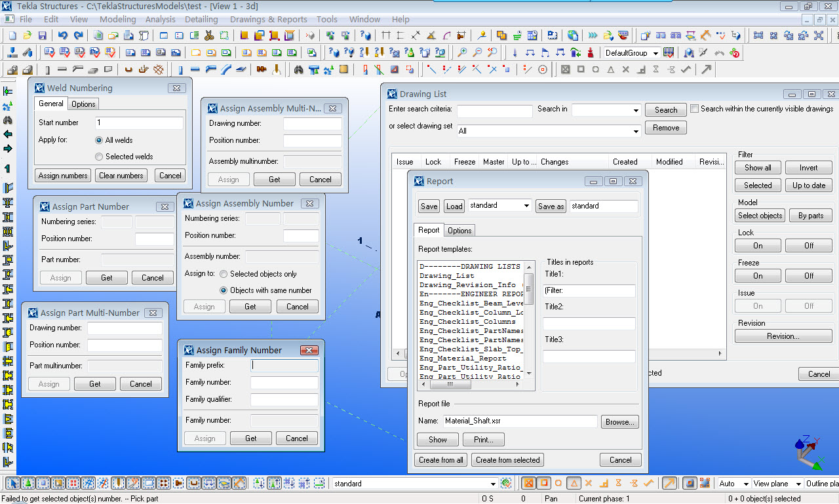
Task: Click the first select-all switch icon in the bottom toolbar
Action: (x=12, y=484)
